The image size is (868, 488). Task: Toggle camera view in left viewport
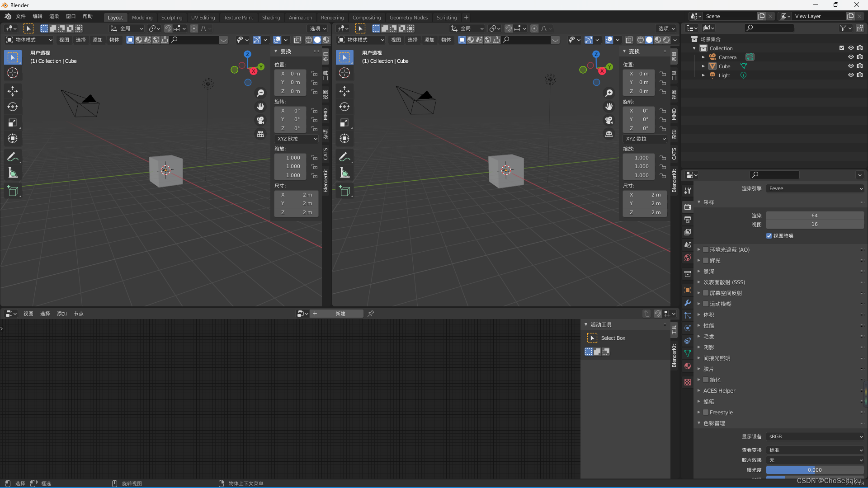260,120
